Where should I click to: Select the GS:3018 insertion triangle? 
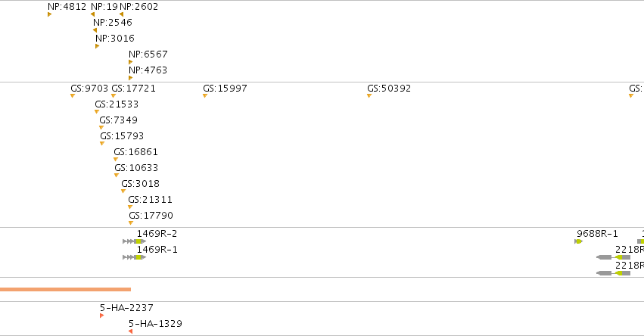coord(123,191)
